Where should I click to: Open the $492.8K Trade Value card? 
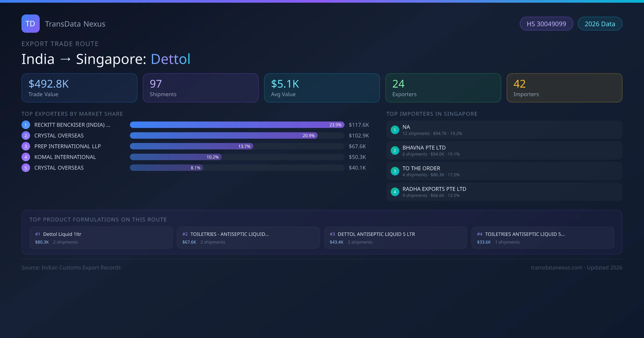coord(79,88)
